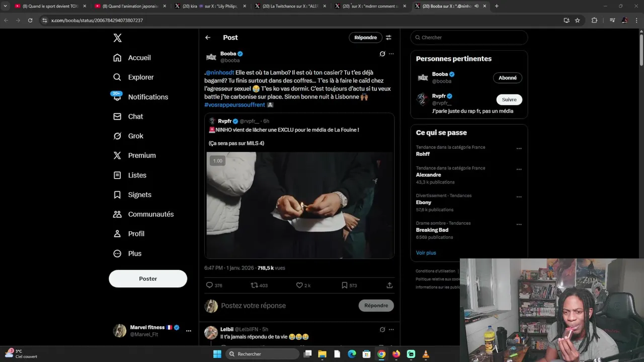Open Listes in sidebar
644x362 pixels.
tap(130, 175)
